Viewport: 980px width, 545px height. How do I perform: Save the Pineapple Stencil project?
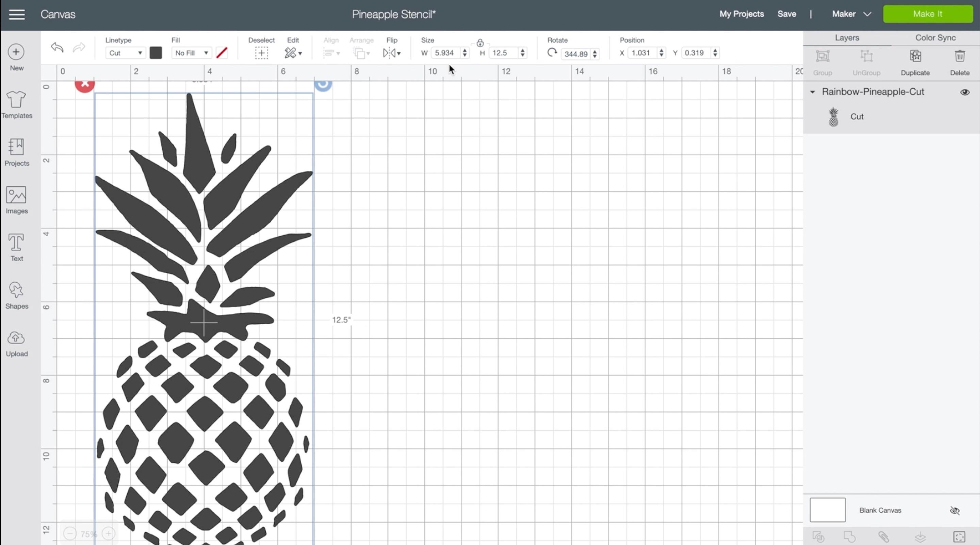coord(787,14)
